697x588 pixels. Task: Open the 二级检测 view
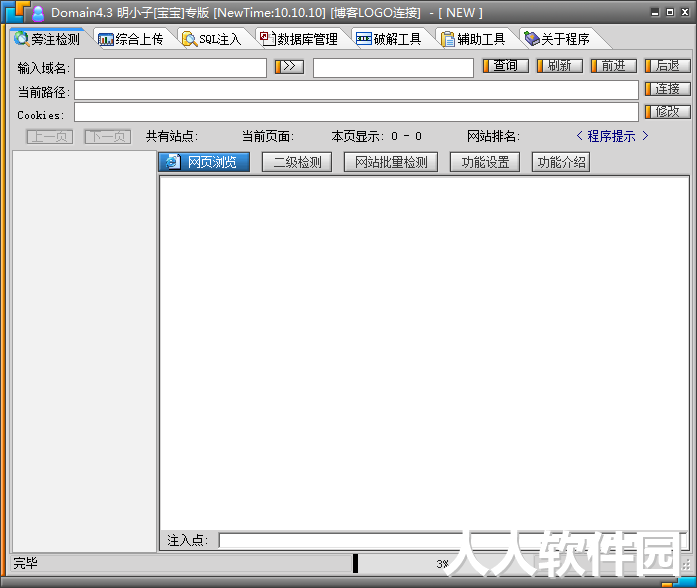(x=297, y=162)
